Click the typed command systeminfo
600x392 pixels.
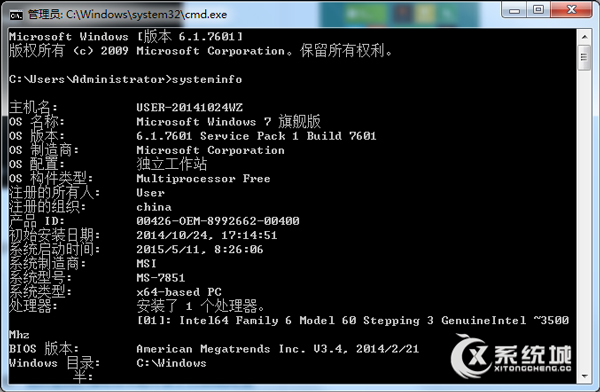pyautogui.click(x=207, y=80)
